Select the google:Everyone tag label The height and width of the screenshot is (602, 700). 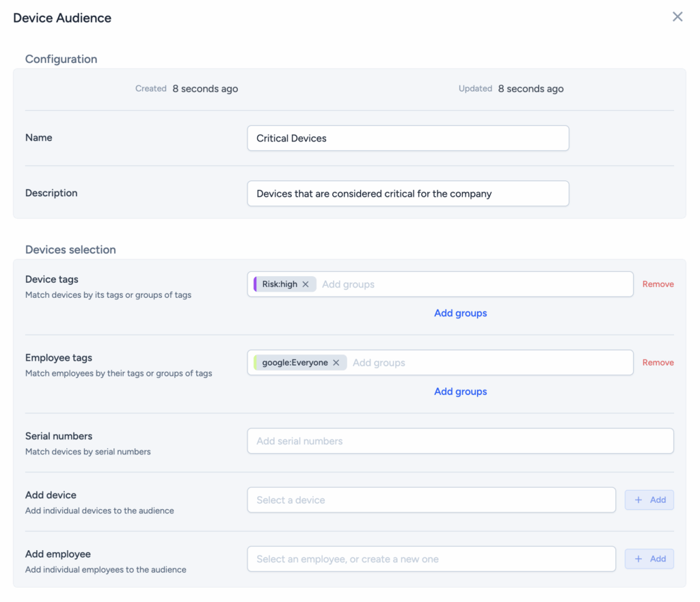tap(295, 363)
